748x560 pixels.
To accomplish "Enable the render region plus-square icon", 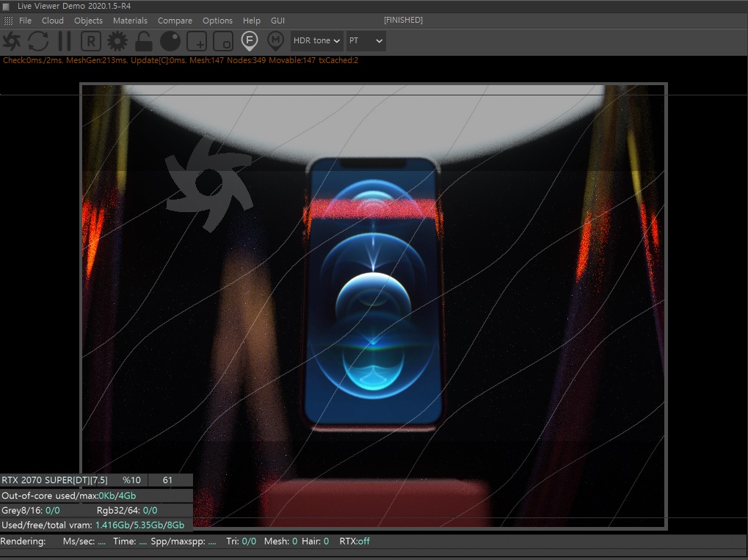I will 197,41.
